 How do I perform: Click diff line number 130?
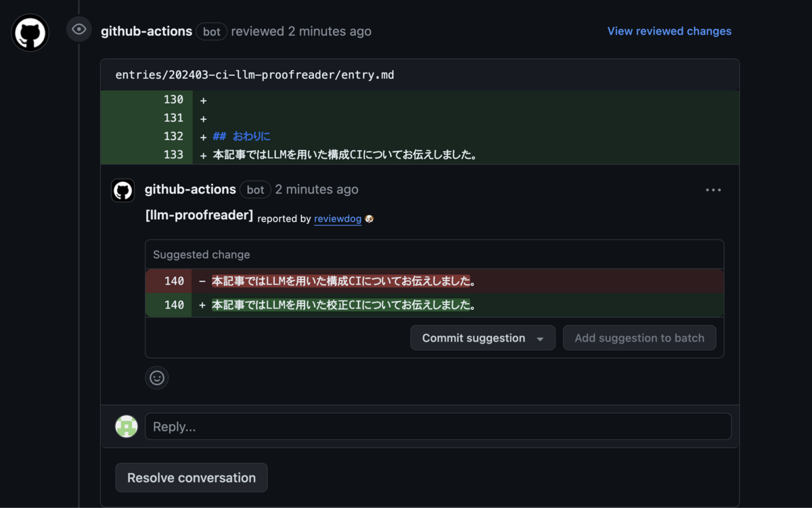[x=173, y=99]
